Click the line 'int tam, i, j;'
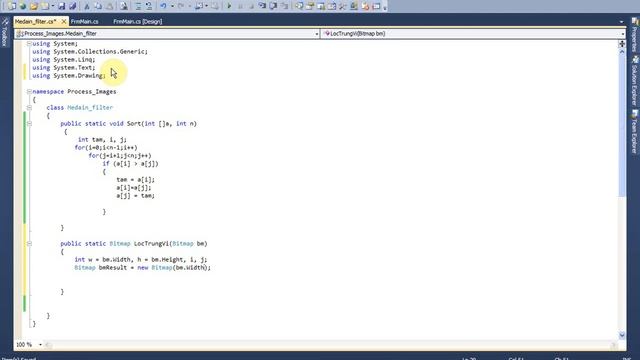Viewport: 640px width, 360px height. pos(102,140)
